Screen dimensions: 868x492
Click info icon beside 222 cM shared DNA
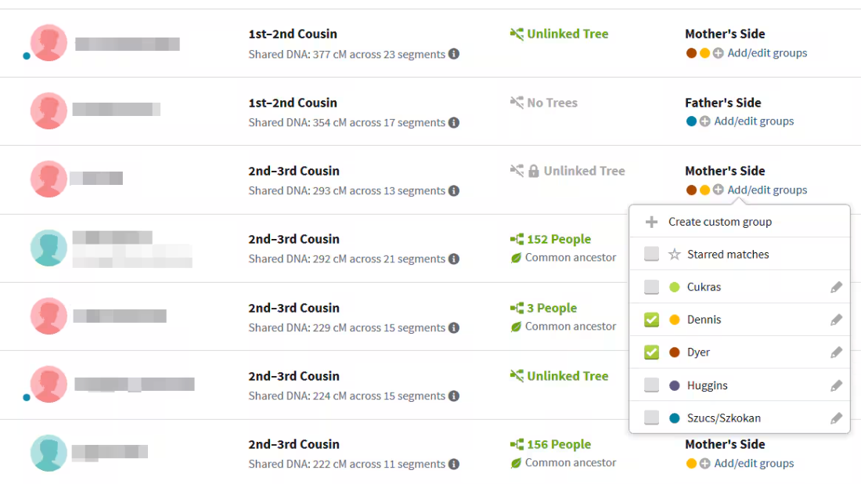pos(454,464)
